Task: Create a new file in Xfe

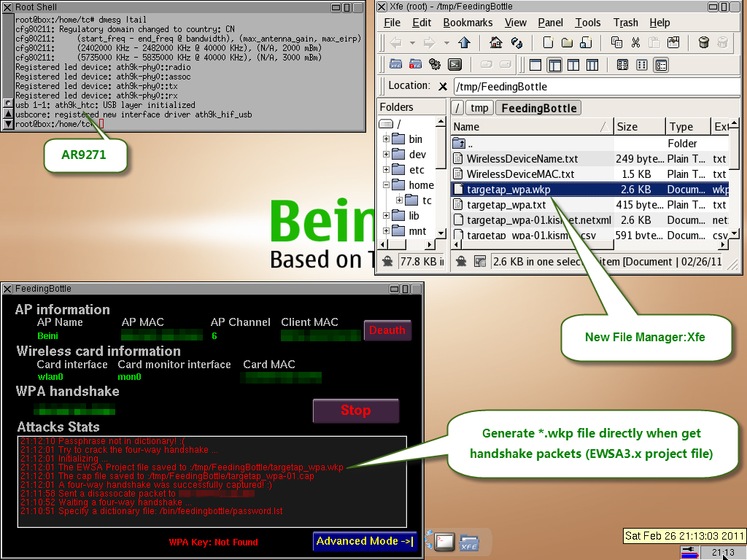Action: tap(548, 43)
